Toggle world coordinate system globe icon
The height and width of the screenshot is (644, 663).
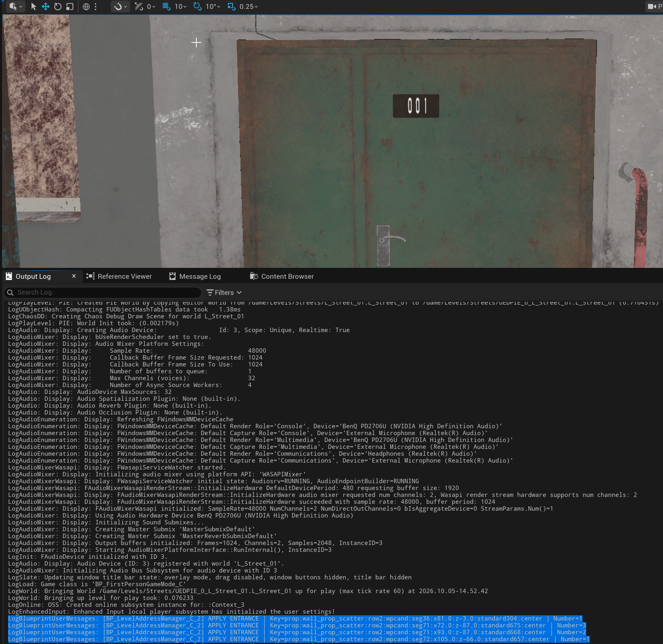click(x=86, y=6)
